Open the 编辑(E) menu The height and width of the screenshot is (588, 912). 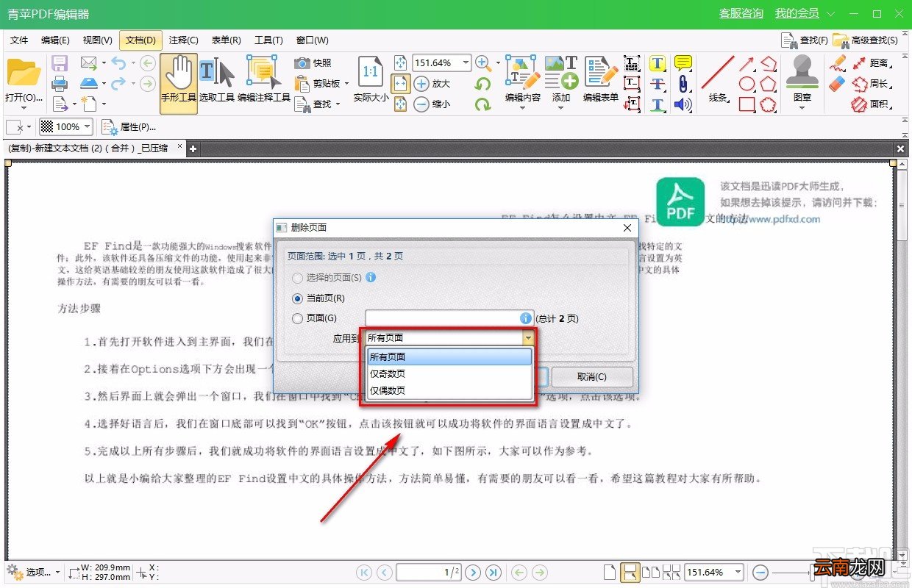point(55,40)
